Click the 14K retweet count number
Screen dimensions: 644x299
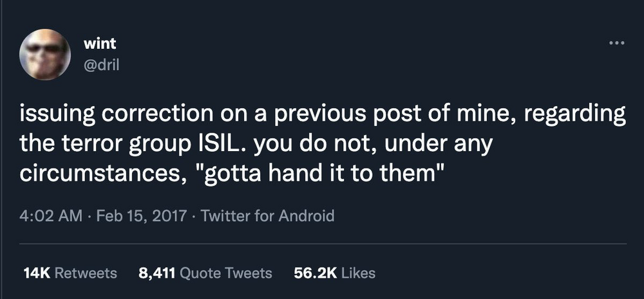tap(37, 273)
